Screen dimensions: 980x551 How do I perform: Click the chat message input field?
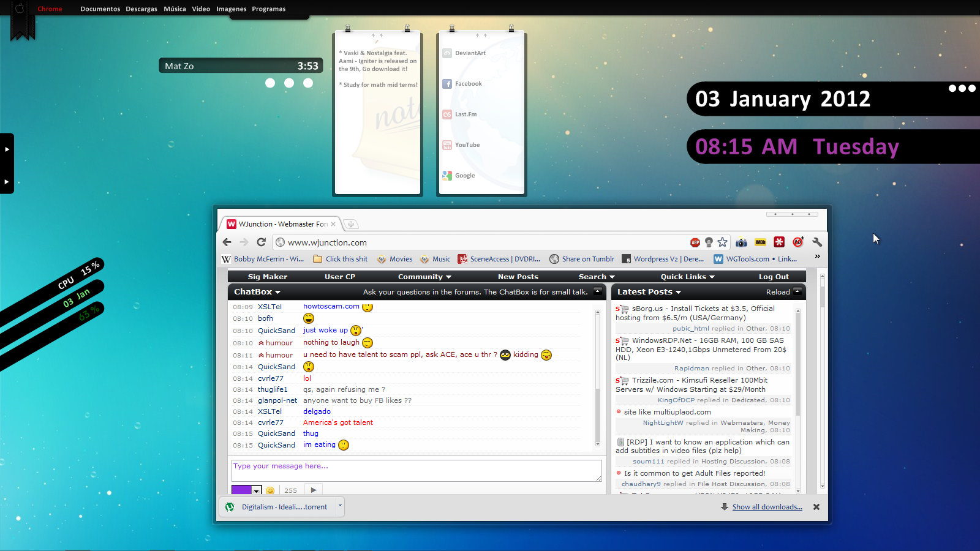point(416,470)
